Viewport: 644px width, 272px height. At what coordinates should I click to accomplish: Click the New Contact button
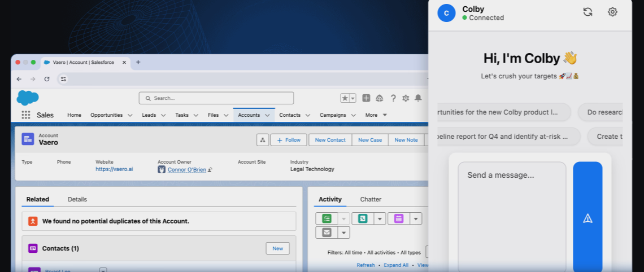[330, 140]
